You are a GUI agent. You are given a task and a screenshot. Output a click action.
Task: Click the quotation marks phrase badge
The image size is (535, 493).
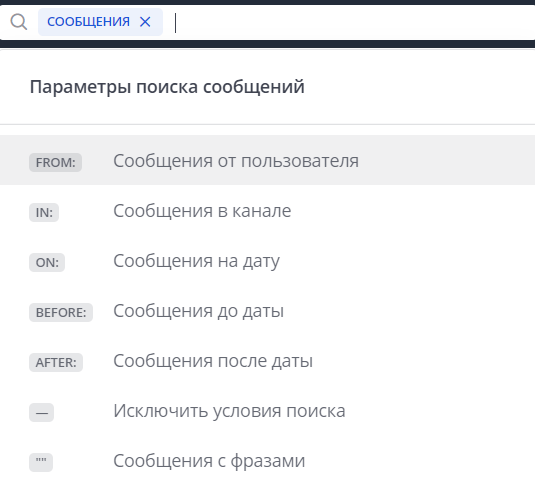[41, 463]
